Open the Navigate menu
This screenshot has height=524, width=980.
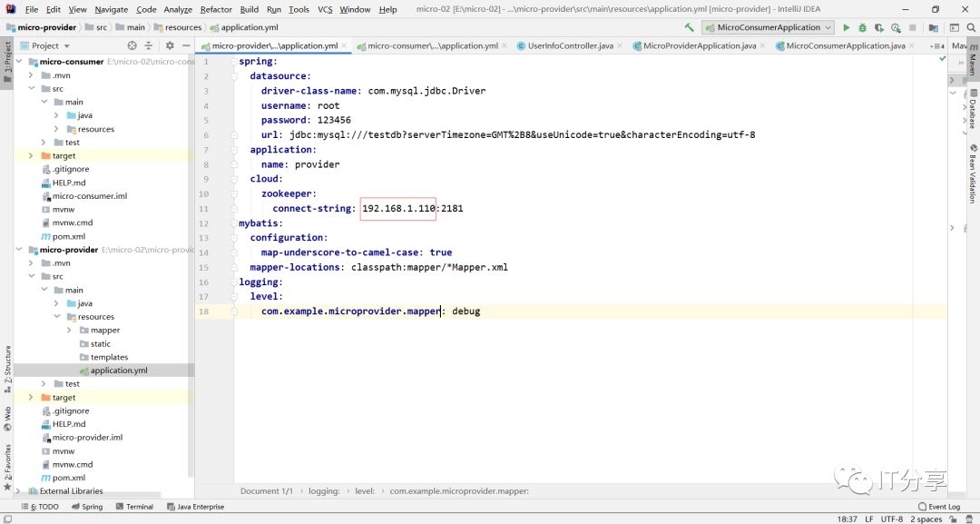(x=112, y=9)
